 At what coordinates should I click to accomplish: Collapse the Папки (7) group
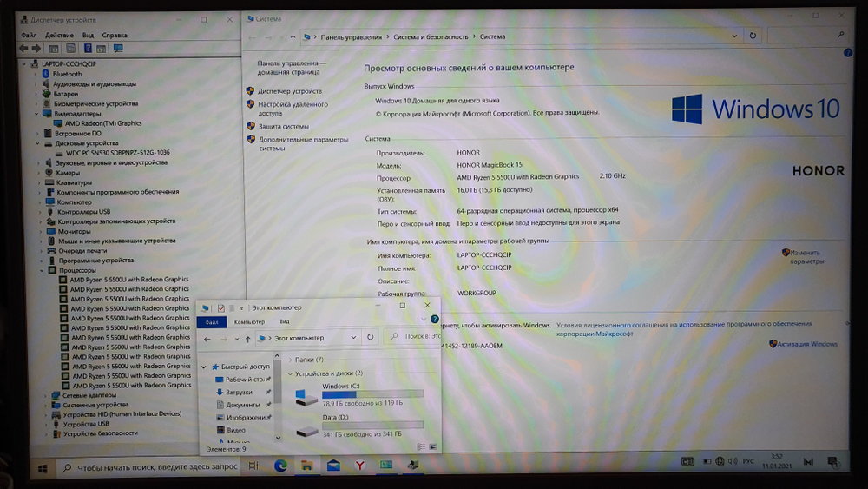point(290,360)
